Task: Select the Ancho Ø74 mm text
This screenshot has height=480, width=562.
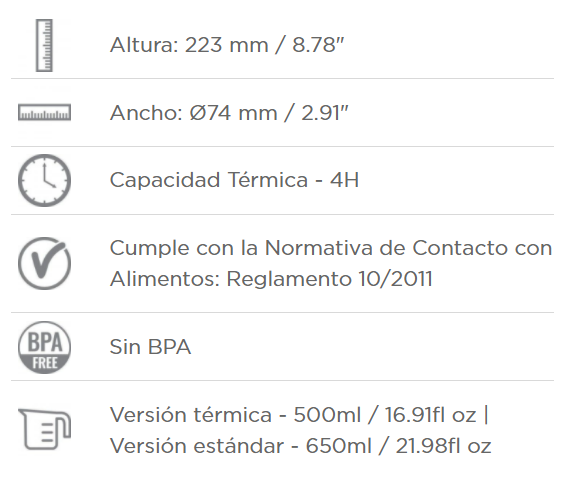Action: pyautogui.click(x=194, y=113)
